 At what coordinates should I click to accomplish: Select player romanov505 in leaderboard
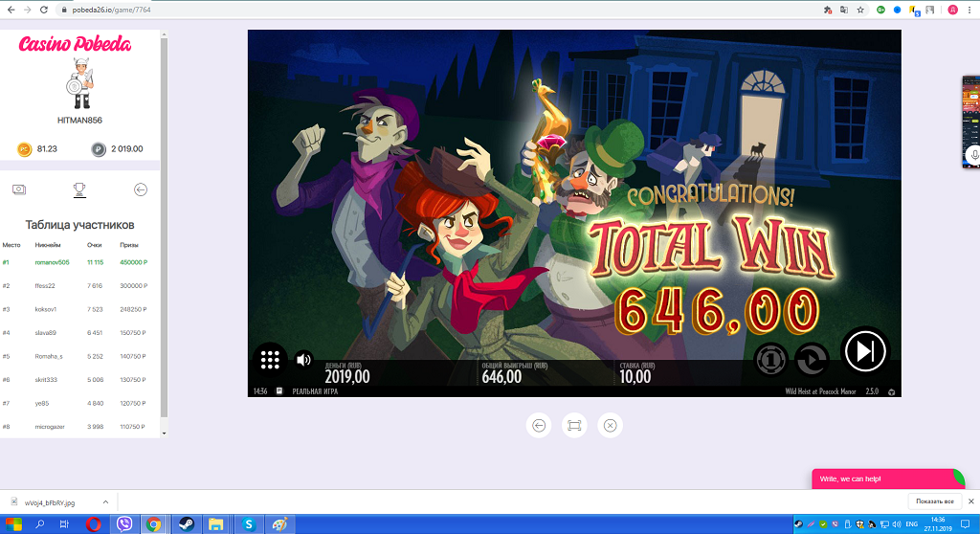tap(53, 262)
